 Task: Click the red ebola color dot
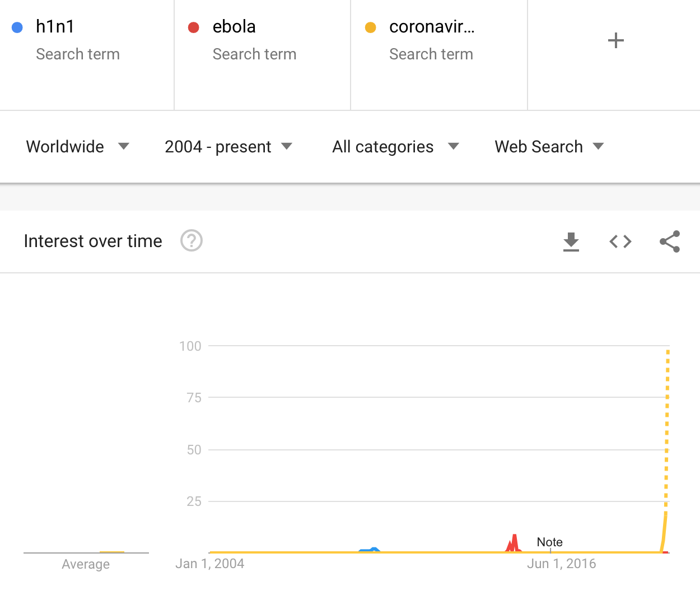point(194,27)
